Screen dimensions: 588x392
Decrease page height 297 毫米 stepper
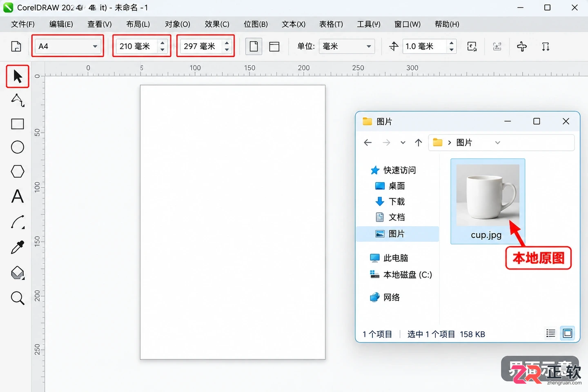[x=227, y=50]
